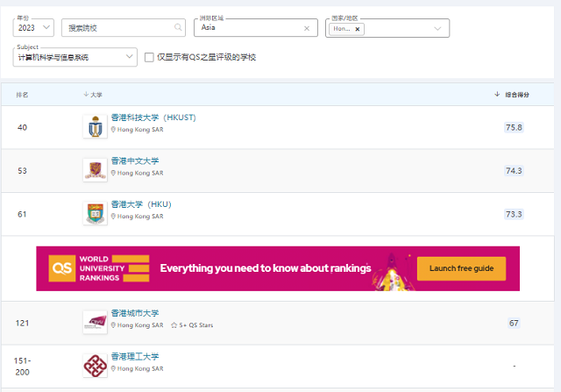Image resolution: width=561 pixels, height=392 pixels.
Task: Click the HKU crest logo
Action: click(x=96, y=213)
